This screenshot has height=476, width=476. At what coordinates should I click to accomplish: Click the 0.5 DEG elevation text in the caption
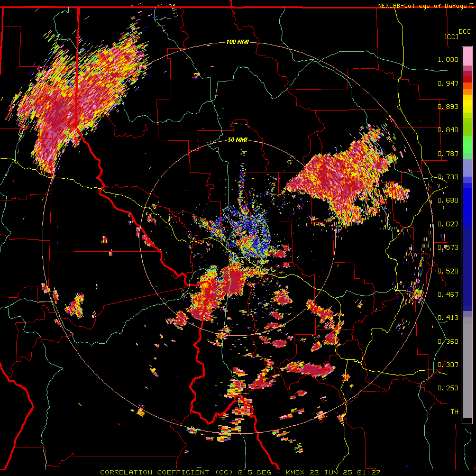(255, 472)
